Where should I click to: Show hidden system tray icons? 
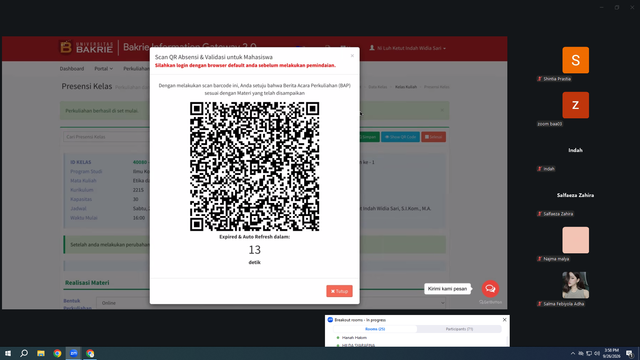pyautogui.click(x=573, y=353)
